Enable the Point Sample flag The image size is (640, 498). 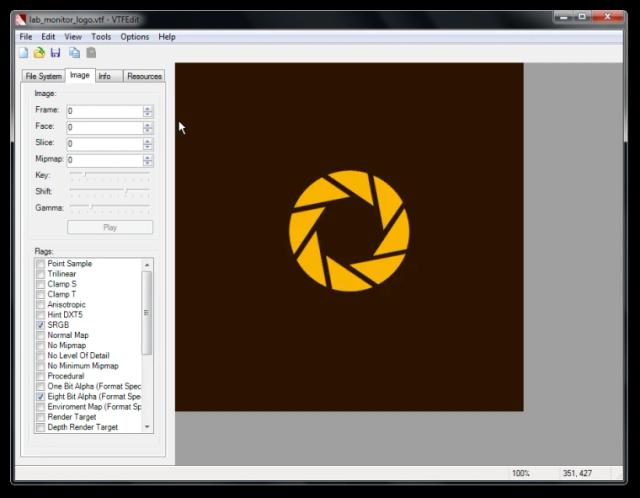40,264
